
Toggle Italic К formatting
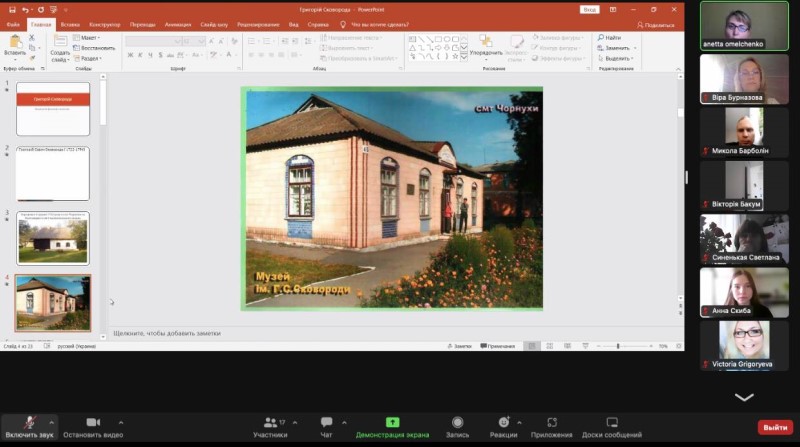click(140, 55)
